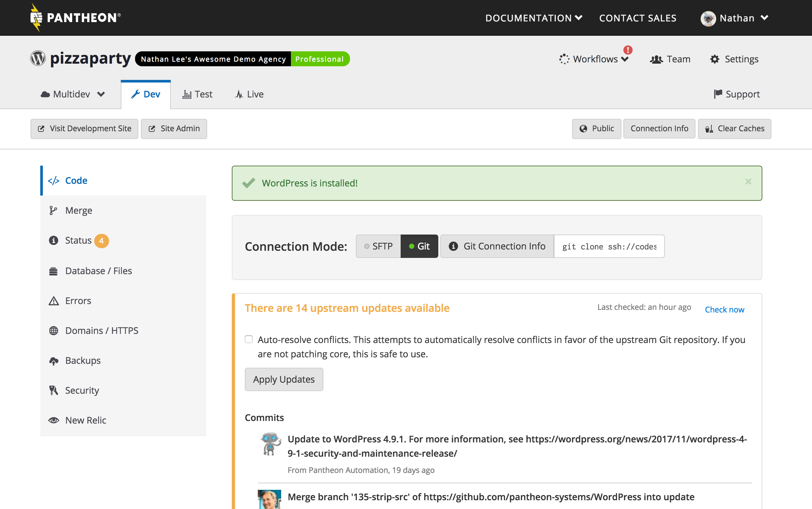Switch to the Dev tab
Screen dimensions: 812x509
146,95
